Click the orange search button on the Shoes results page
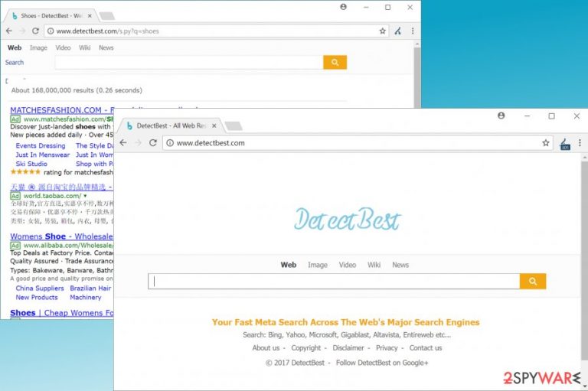This screenshot has width=588, height=391. [335, 62]
